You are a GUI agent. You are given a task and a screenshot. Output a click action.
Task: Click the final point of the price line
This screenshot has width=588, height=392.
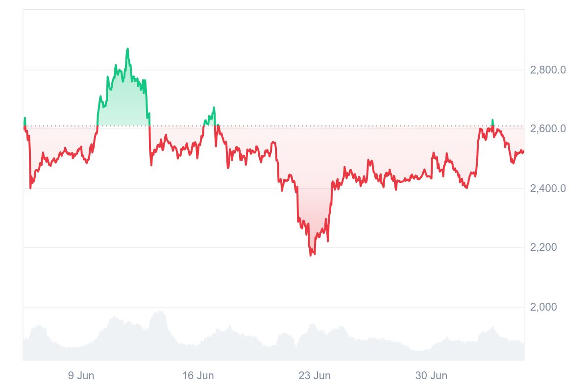(523, 151)
